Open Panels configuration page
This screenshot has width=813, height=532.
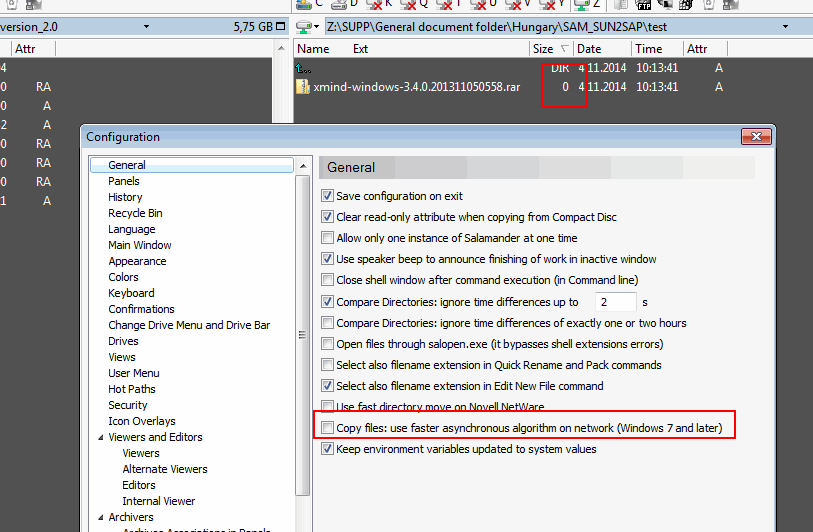click(x=124, y=181)
